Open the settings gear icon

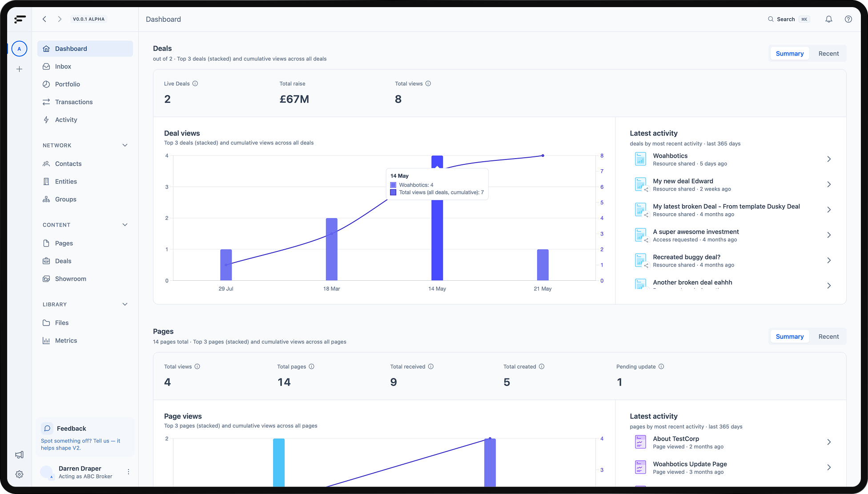(x=19, y=474)
